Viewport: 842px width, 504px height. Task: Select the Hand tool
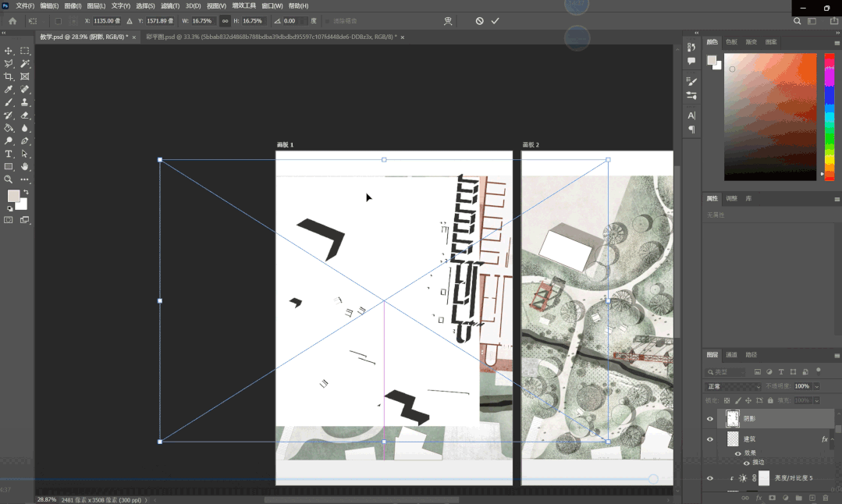(25, 166)
